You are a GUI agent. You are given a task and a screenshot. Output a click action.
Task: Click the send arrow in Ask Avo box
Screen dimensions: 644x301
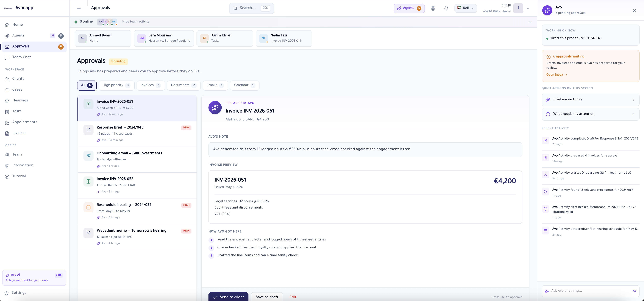point(634,291)
